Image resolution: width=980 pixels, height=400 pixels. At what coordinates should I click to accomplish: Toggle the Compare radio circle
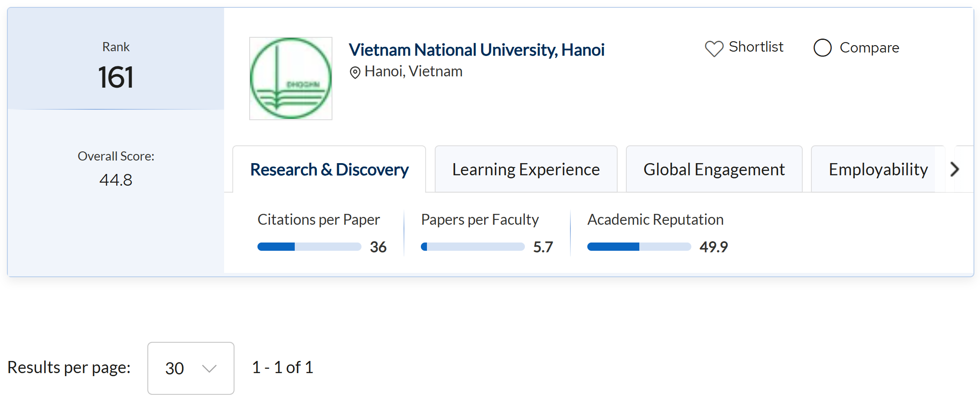[822, 48]
